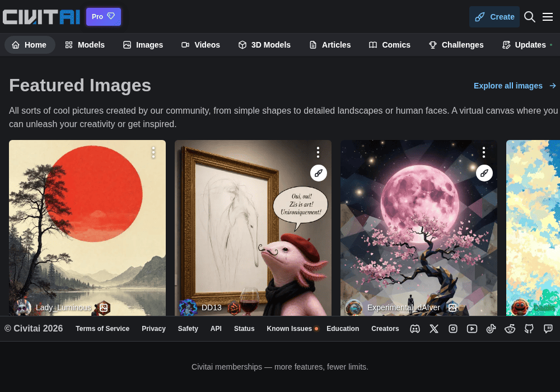Open the red sun landscape thumbnail
560x392 pixels.
(87, 228)
